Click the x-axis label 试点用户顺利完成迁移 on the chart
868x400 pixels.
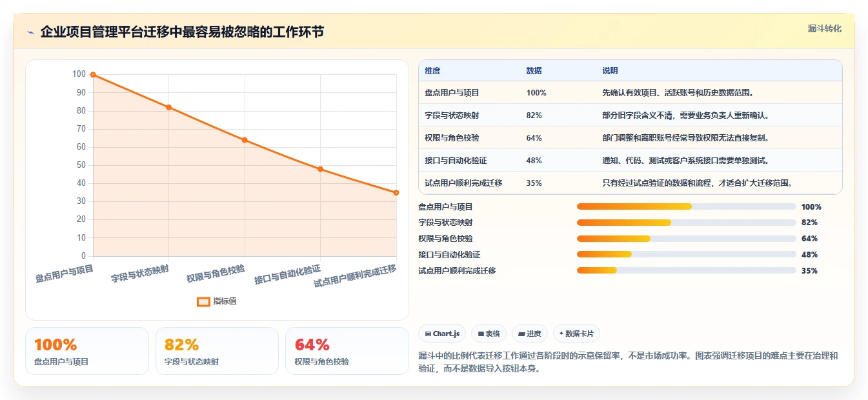coord(355,277)
